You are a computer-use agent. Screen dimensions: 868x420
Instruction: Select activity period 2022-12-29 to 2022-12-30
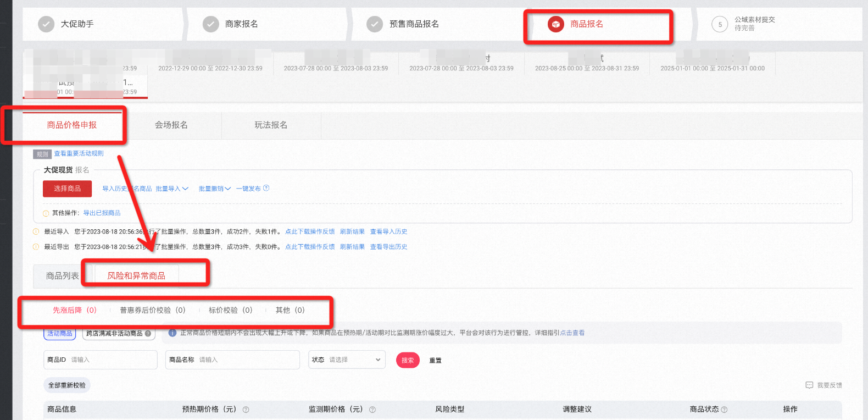pyautogui.click(x=210, y=63)
